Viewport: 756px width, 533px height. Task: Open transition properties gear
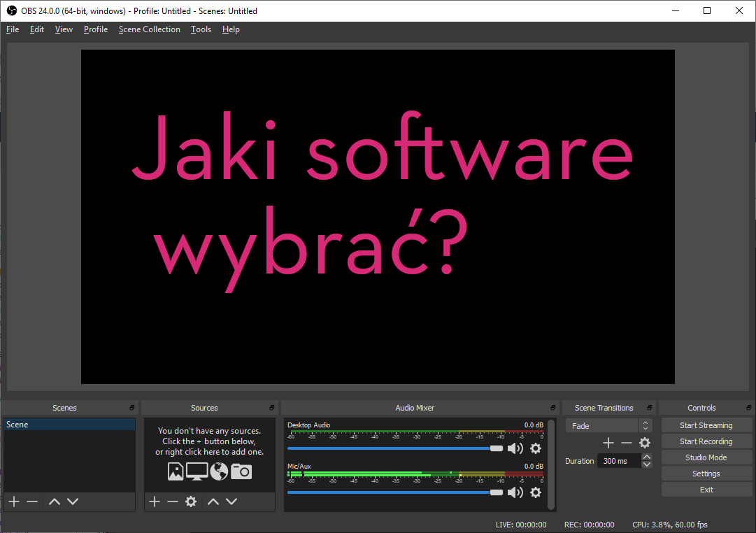645,443
